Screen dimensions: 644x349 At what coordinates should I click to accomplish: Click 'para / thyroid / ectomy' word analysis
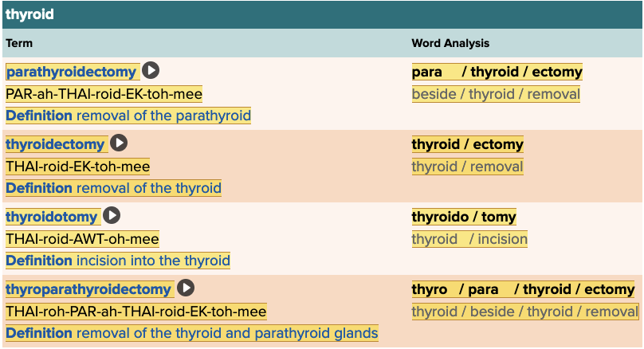[x=497, y=72]
